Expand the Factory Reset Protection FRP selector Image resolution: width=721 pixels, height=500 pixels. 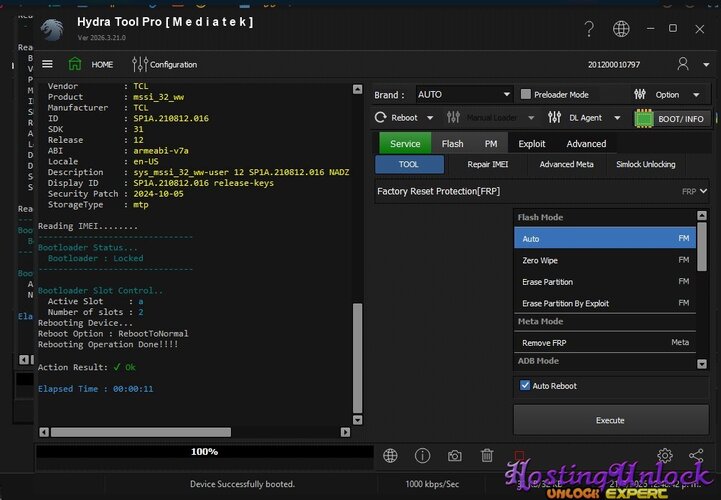coord(704,190)
